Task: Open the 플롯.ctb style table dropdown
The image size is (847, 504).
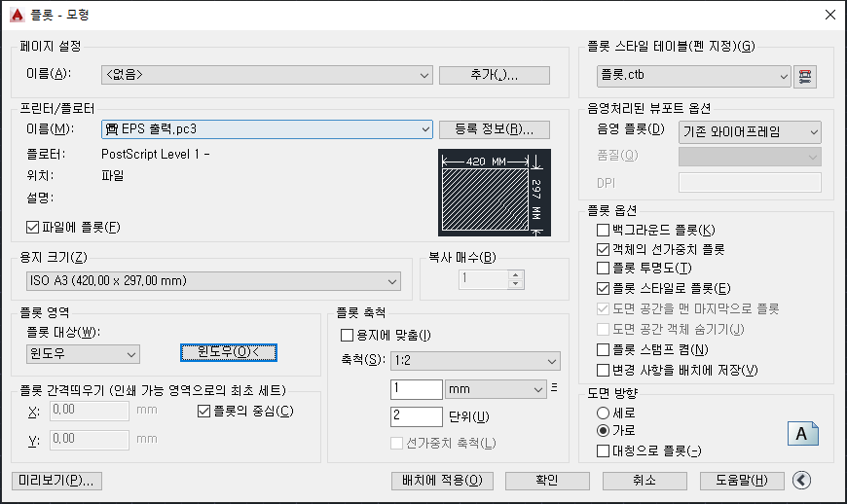Action: (x=693, y=76)
